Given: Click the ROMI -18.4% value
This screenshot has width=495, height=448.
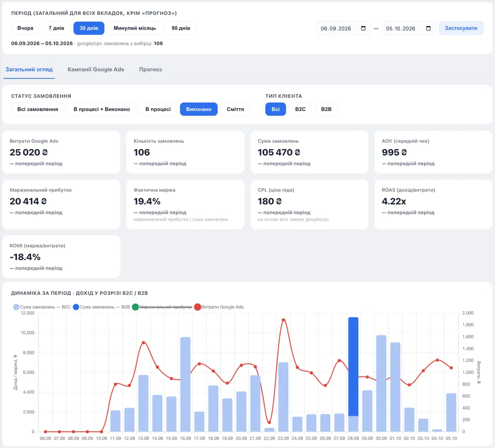Looking at the screenshot, I should tap(25, 257).
